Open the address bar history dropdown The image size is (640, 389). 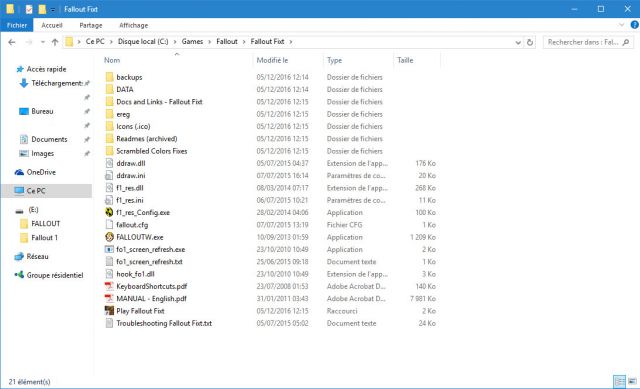pyautogui.click(x=518, y=42)
